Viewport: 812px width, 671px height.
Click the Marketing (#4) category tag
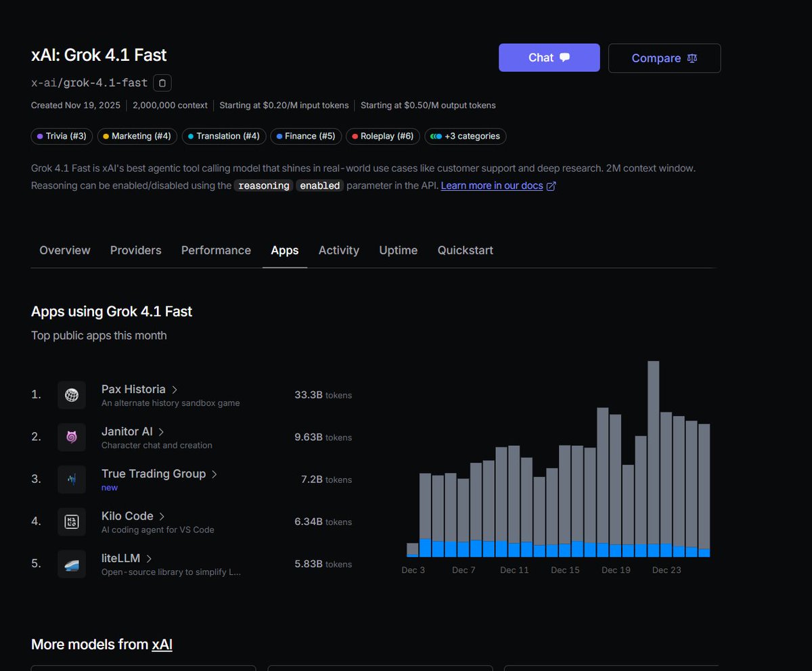pos(137,136)
